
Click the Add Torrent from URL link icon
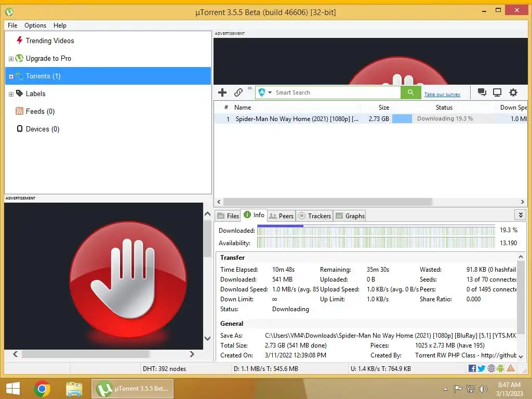tap(238, 92)
